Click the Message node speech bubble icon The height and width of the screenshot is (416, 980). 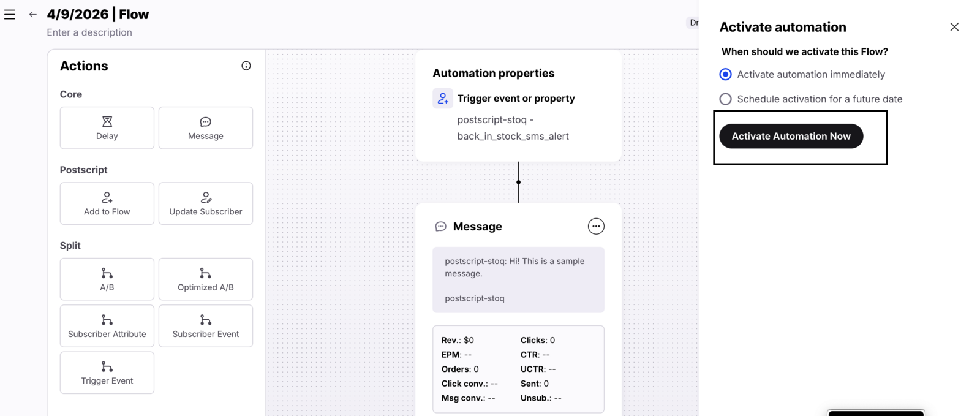point(440,227)
